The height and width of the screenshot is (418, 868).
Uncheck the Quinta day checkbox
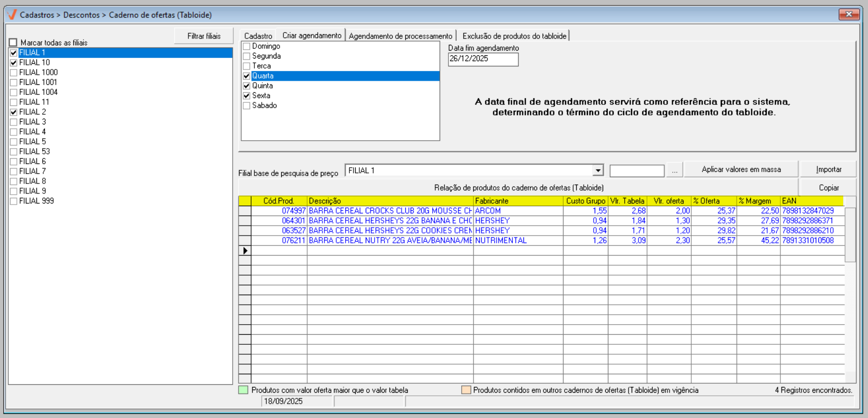pos(246,86)
